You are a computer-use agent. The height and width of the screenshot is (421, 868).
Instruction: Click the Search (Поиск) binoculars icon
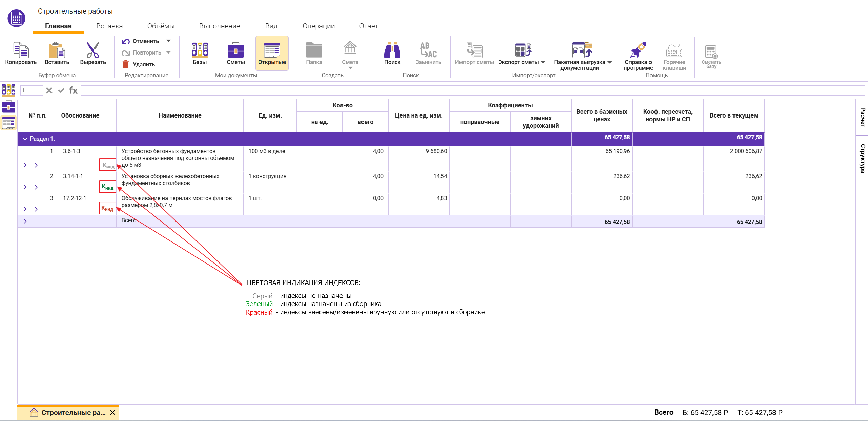(392, 50)
